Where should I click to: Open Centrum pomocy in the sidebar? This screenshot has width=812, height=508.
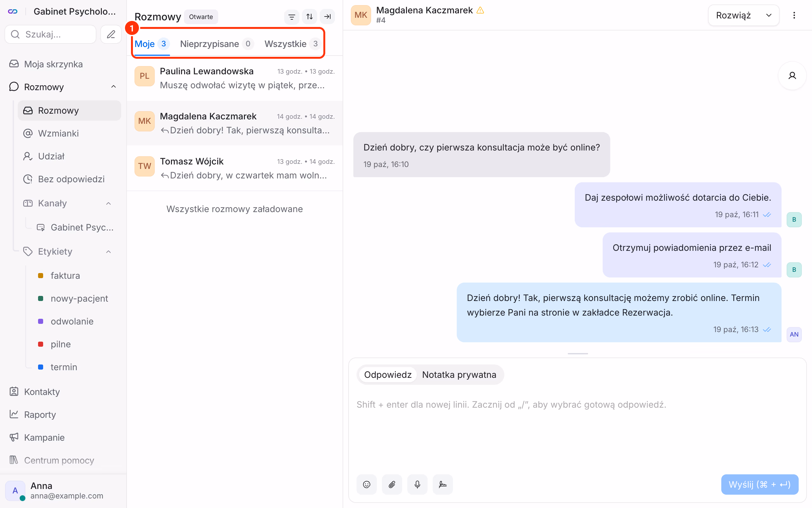[x=63, y=460]
